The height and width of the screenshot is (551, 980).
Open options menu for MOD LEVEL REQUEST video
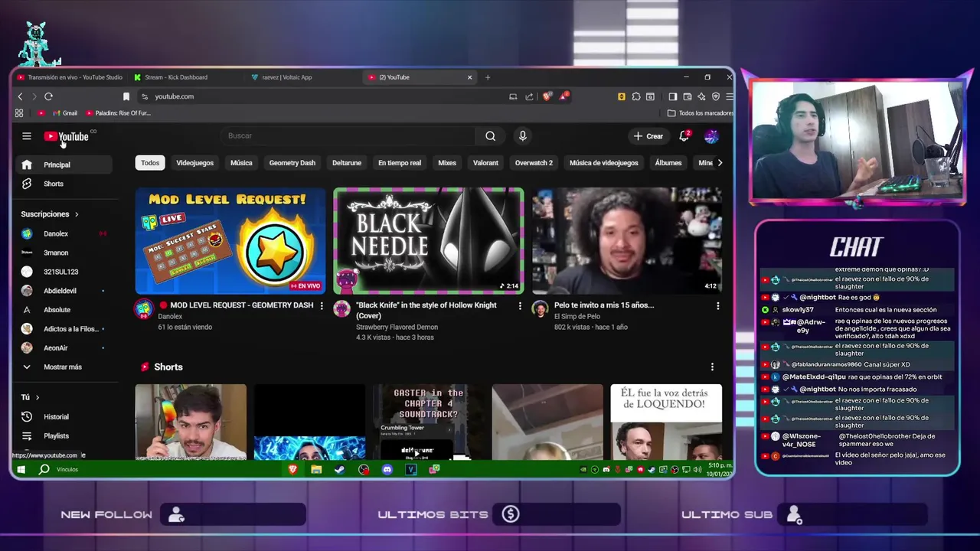[x=322, y=306]
